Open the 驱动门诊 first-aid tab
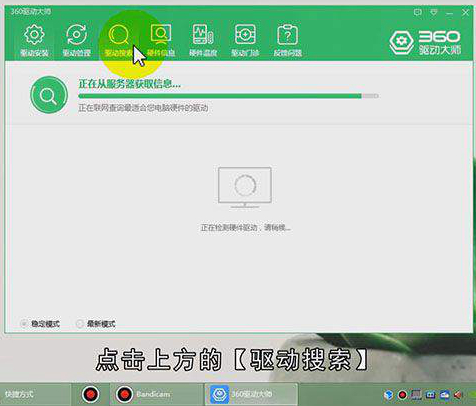Screen dimensions: 476x406 click(x=245, y=40)
